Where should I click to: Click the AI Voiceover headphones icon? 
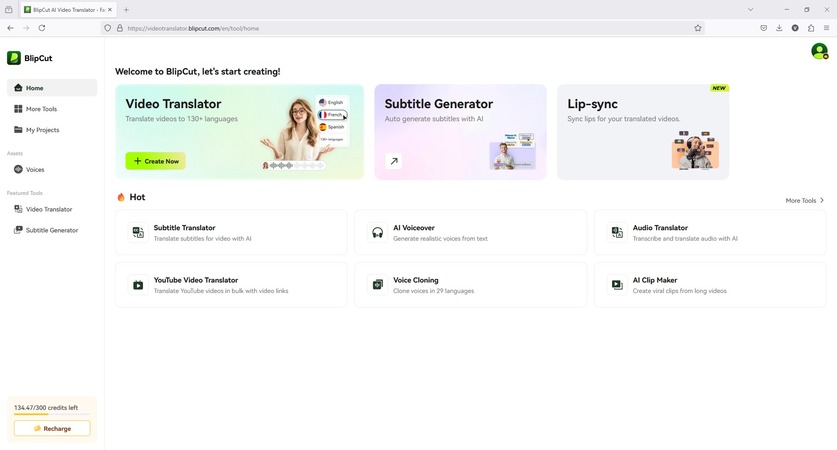[377, 232]
